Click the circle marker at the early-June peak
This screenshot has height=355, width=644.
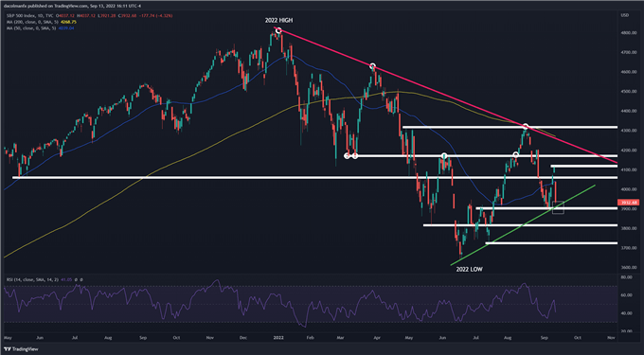coord(444,155)
